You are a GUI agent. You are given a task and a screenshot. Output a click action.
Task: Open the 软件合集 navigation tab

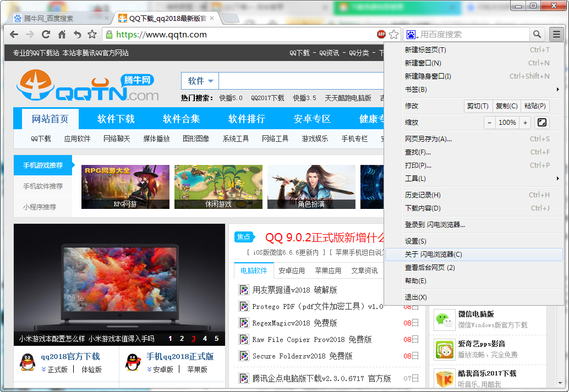(x=181, y=119)
